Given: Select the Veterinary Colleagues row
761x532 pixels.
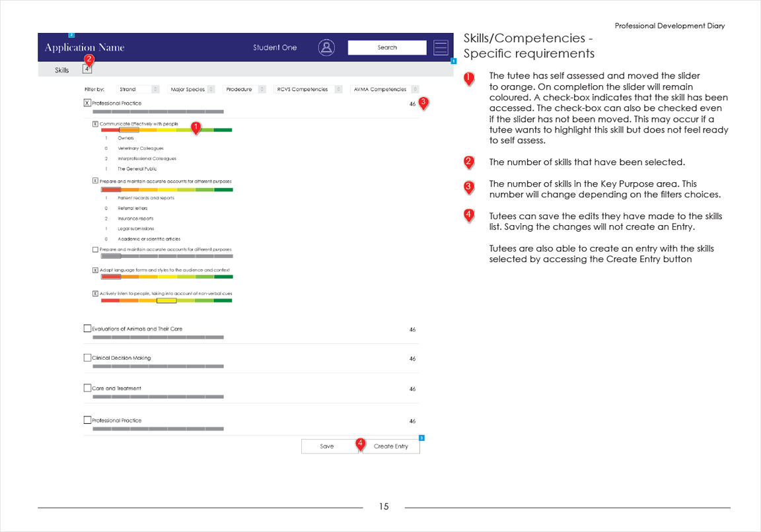Looking at the screenshot, I should [x=135, y=149].
